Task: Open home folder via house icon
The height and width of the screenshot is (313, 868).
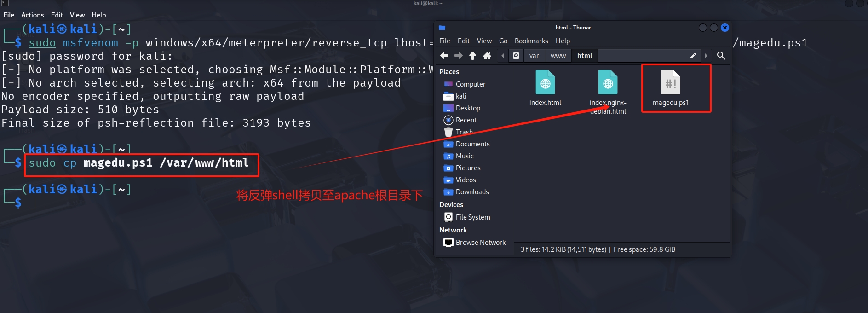Action: coord(487,56)
